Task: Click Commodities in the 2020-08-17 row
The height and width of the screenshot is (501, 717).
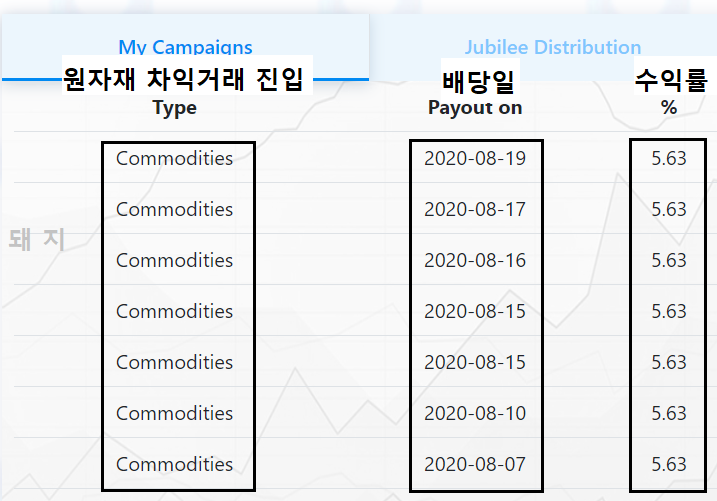Action: [174, 209]
